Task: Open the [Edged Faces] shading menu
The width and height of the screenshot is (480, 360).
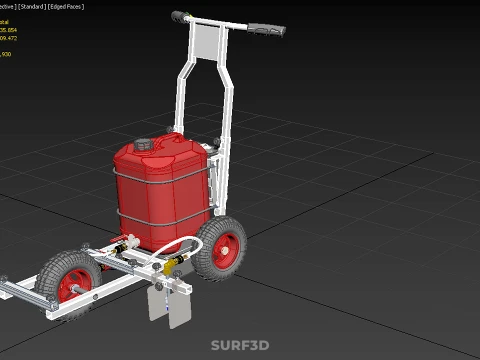Action: click(x=66, y=7)
